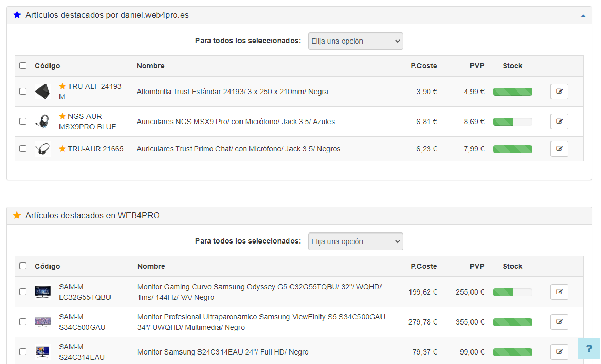Check the SAM-M LC32G55TQBU row checkbox

23,291
